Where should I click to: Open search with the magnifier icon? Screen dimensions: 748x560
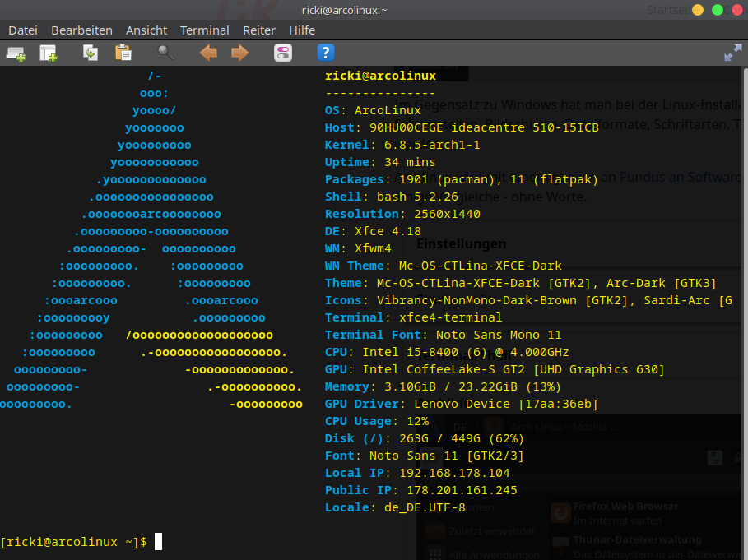coord(165,53)
